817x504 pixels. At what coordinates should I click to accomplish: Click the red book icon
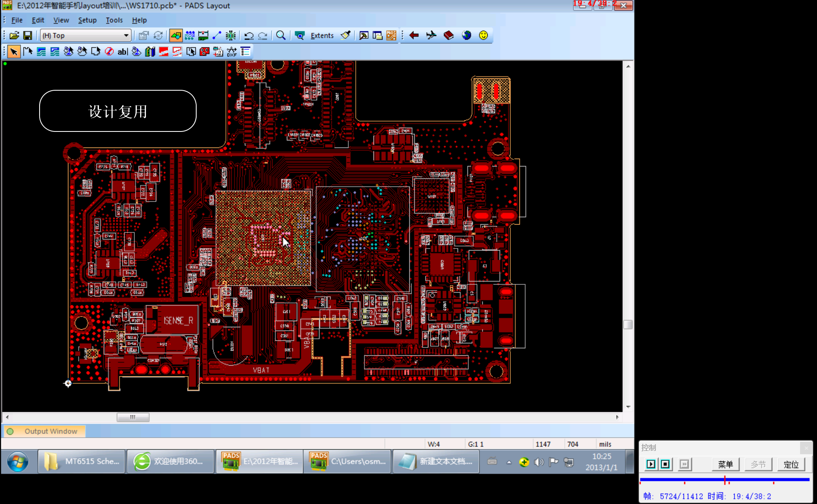coord(448,35)
